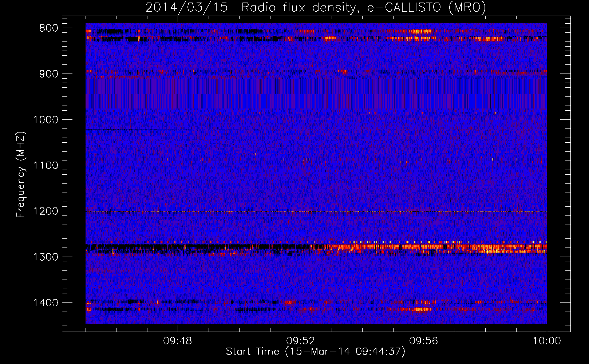The image size is (589, 364).
Task: Click the 09:56 time tick label
Action: click(424, 341)
